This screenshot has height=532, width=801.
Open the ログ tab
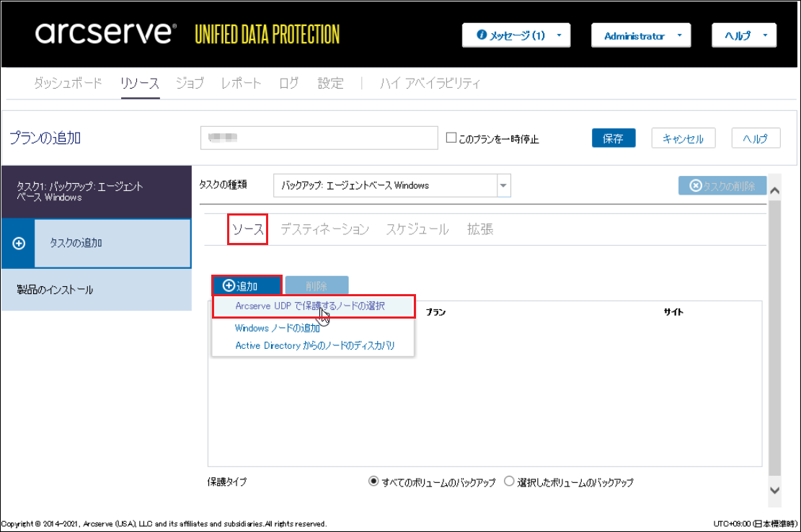pyautogui.click(x=288, y=83)
